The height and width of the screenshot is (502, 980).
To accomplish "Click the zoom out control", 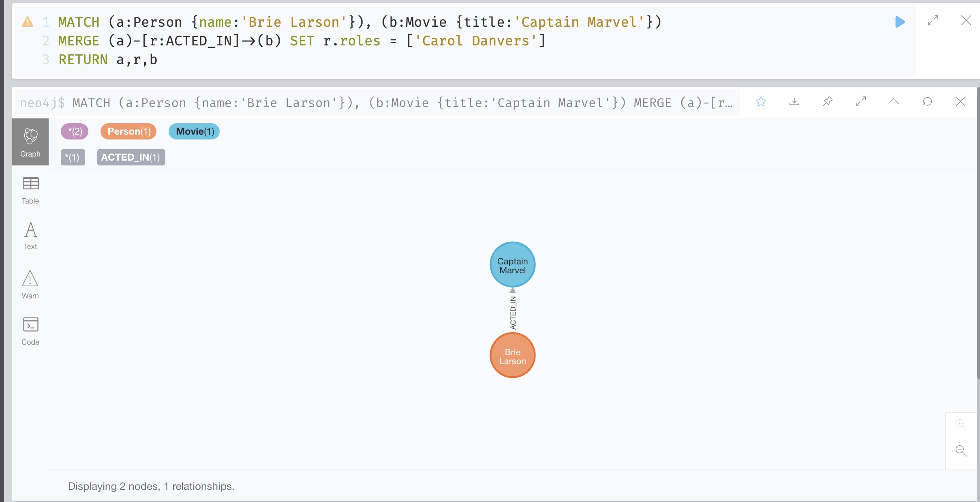I will 961,450.
